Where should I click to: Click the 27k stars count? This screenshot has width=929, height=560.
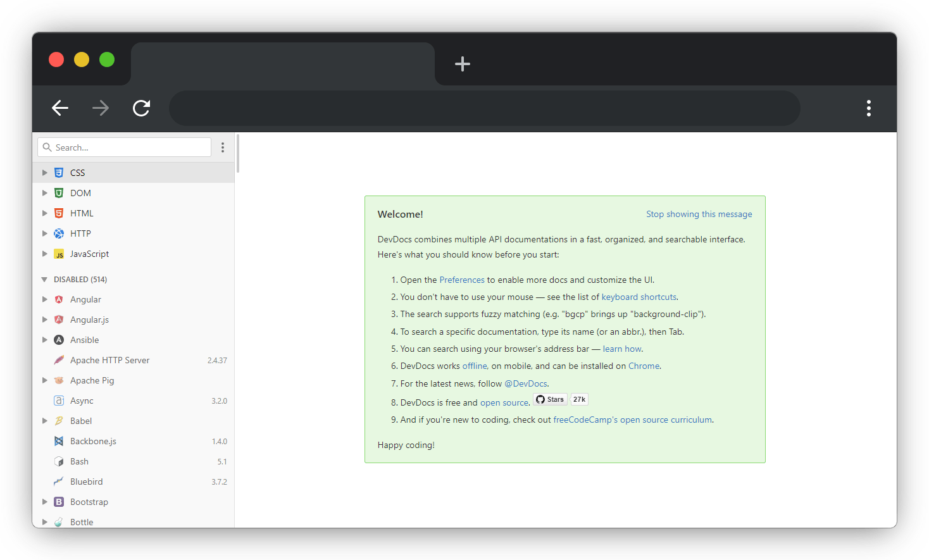[x=579, y=399]
